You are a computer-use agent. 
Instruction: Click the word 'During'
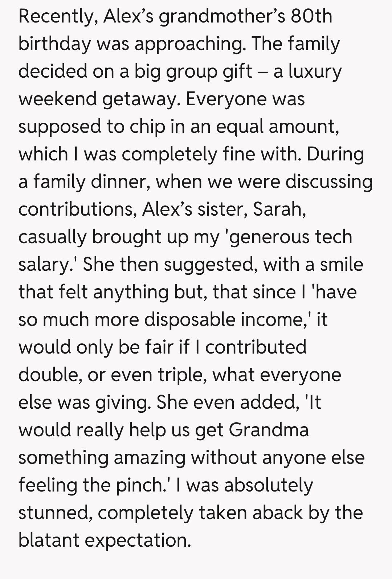pos(335,154)
